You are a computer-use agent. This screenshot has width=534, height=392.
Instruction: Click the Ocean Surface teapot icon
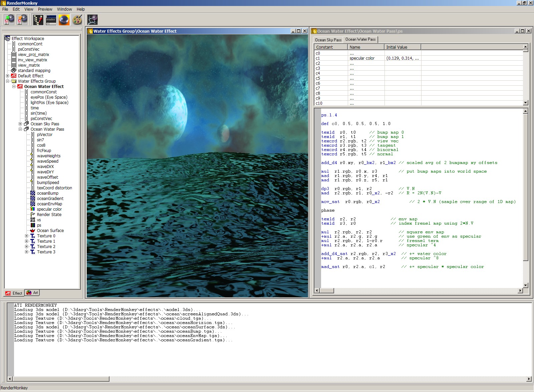[33, 231]
